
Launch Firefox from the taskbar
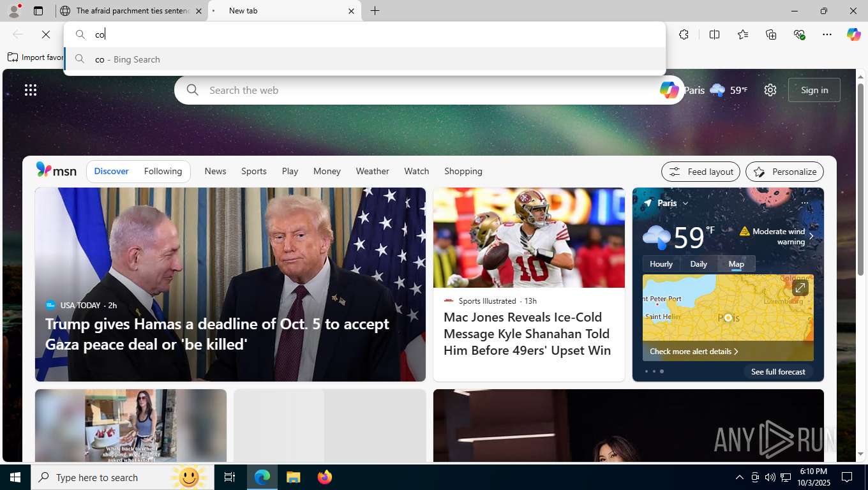tap(324, 477)
